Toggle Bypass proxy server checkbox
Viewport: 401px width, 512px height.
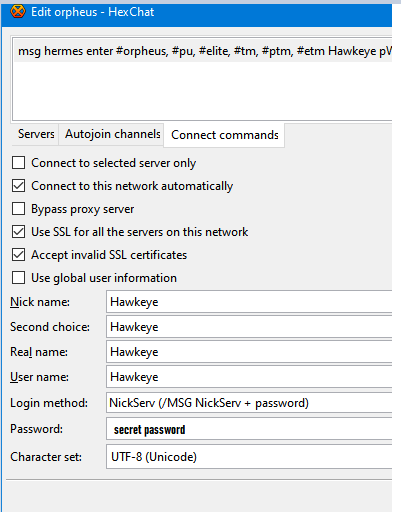(18, 209)
